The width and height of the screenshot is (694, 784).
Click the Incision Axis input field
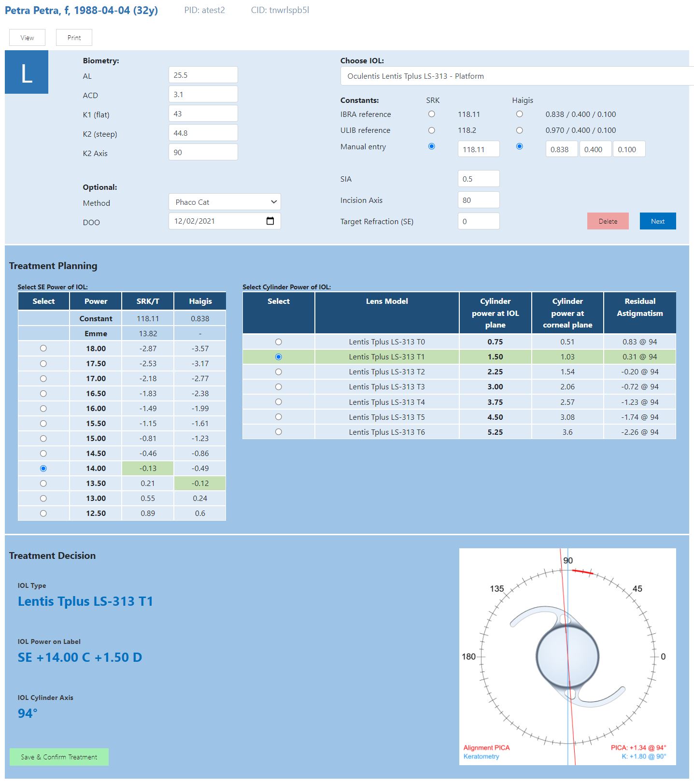coord(479,200)
